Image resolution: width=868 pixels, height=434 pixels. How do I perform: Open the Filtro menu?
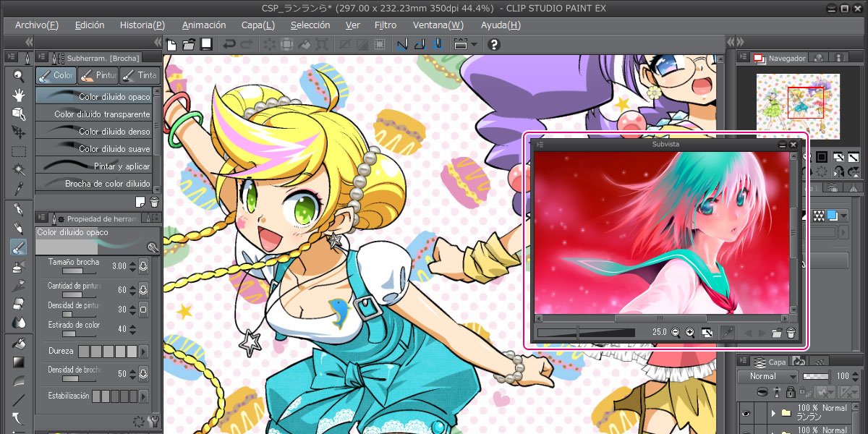pos(386,25)
